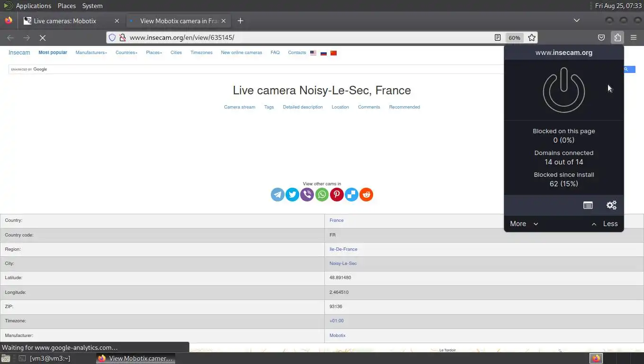The image size is (644, 364).
Task: Select the Russian flag language icon
Action: click(323, 53)
